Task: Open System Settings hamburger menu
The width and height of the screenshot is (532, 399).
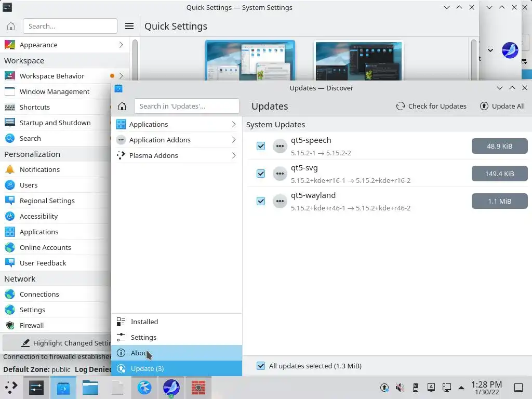Action: pyautogui.click(x=129, y=26)
